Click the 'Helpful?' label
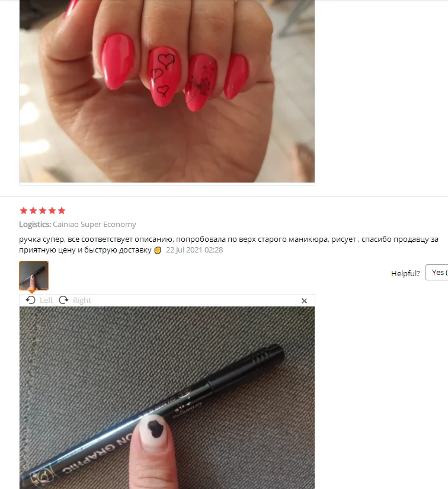 pyautogui.click(x=405, y=273)
